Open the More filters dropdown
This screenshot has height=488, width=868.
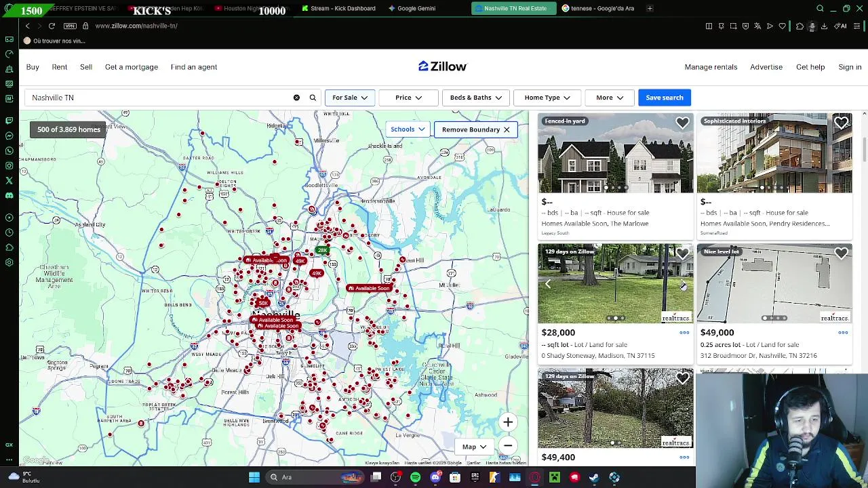pyautogui.click(x=609, y=98)
